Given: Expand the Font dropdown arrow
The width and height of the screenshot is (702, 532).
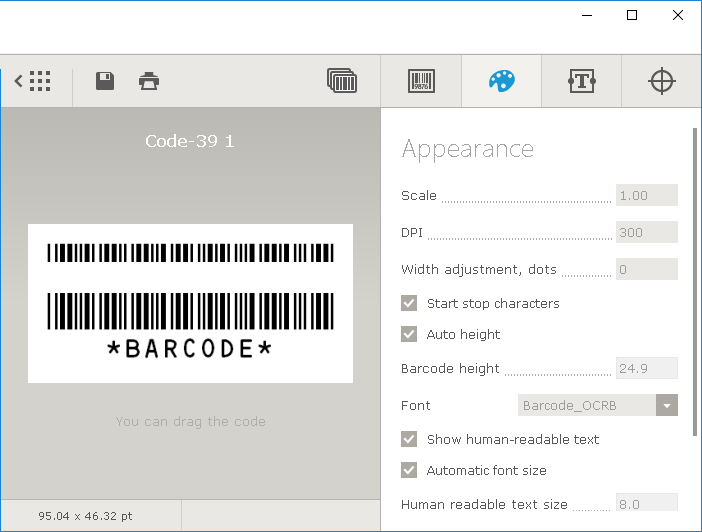Looking at the screenshot, I should coord(667,405).
